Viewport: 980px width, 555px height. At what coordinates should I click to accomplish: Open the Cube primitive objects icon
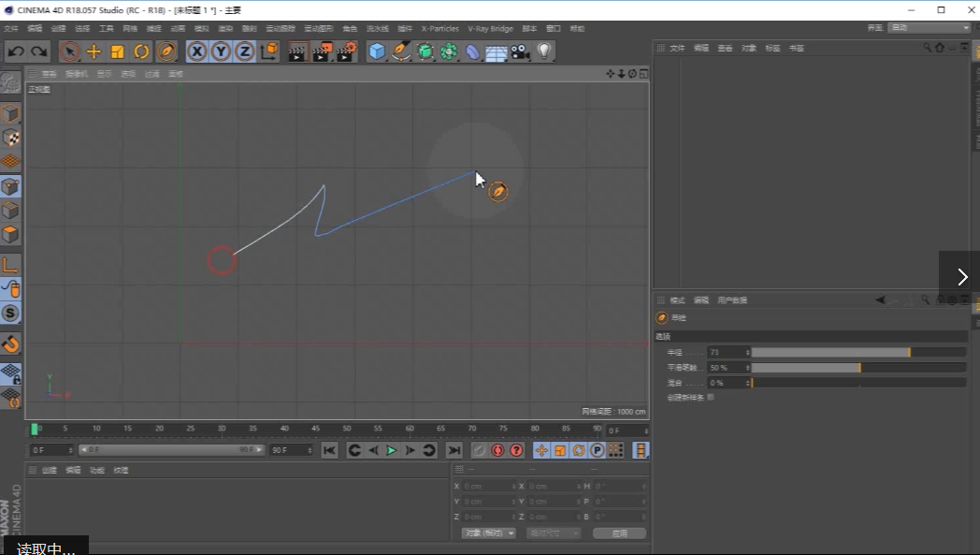point(377,51)
